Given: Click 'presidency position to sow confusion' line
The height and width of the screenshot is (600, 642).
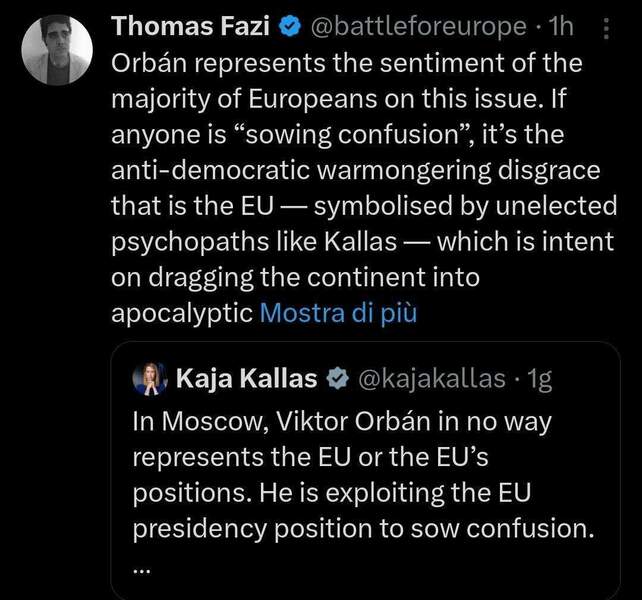Looking at the screenshot, I should coord(363,529).
